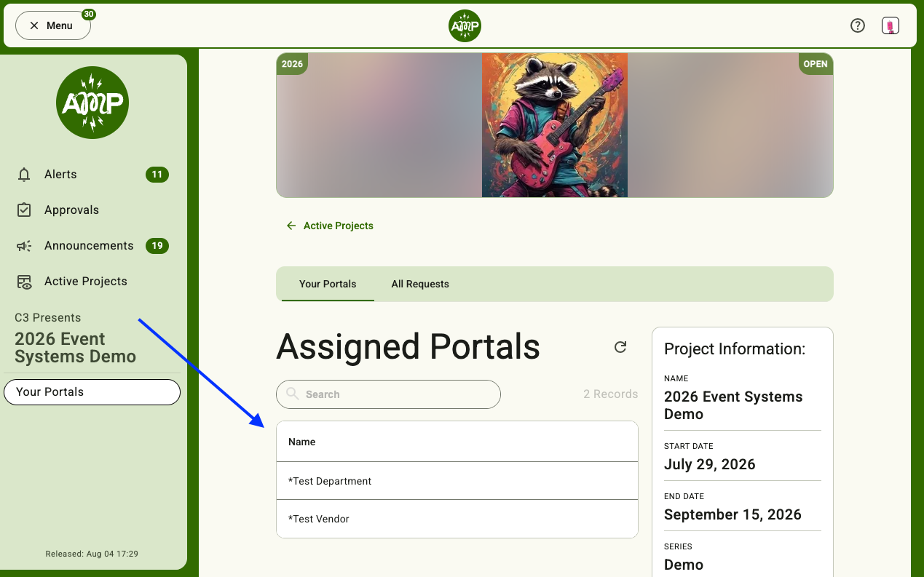Switch to the All Requests tab
Screen dimensions: 924x577
click(x=420, y=284)
